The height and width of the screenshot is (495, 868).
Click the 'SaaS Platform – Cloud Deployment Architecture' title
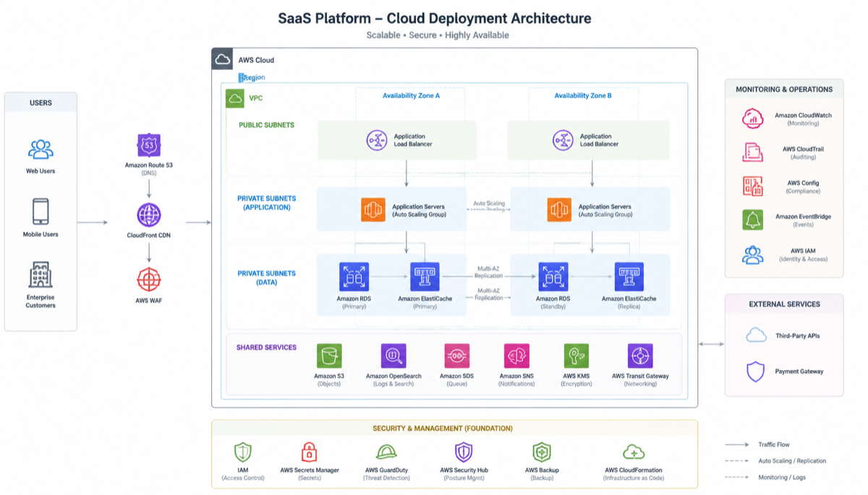click(435, 19)
